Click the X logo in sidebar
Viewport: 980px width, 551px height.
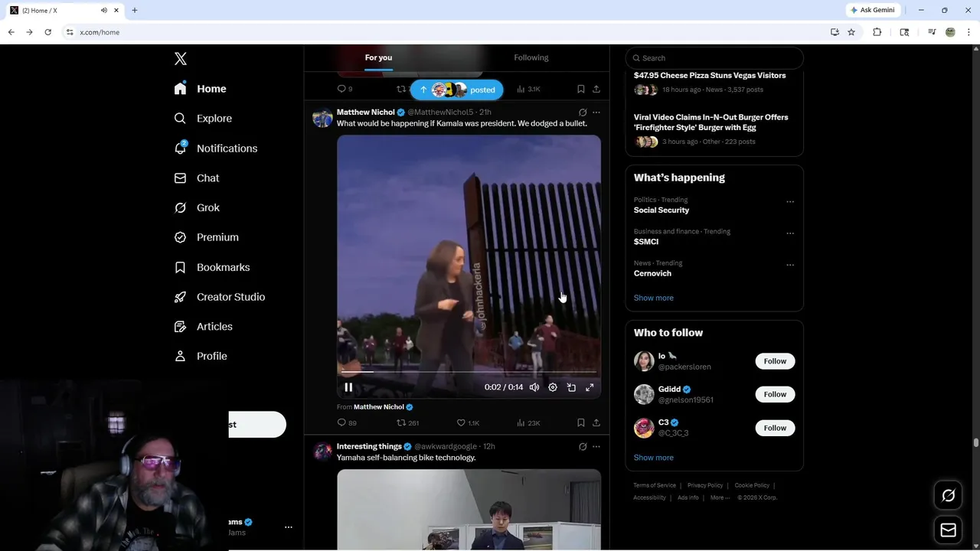point(181,59)
